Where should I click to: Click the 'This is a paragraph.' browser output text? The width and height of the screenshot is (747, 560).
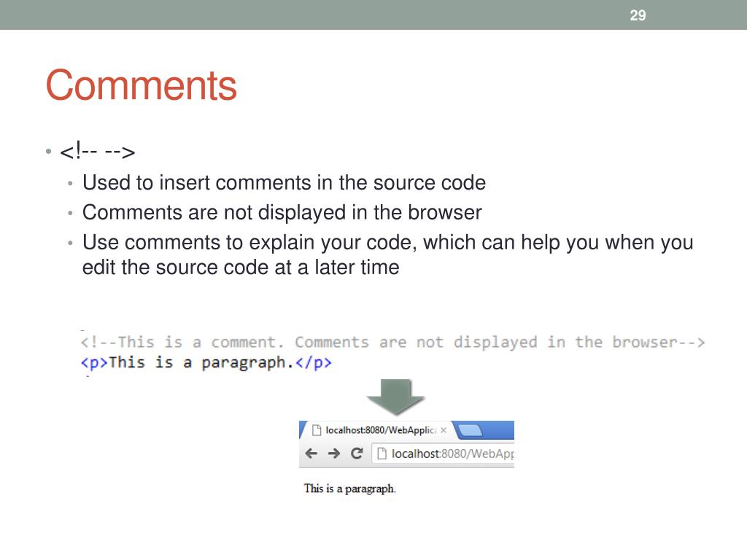pos(349,489)
